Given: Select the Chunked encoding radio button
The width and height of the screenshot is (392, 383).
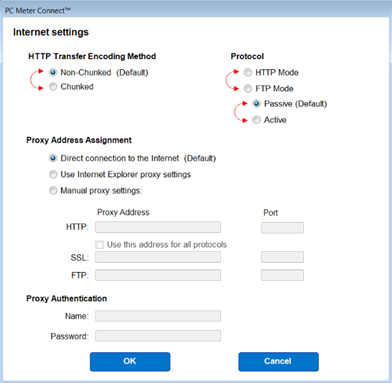Looking at the screenshot, I should 53,87.
